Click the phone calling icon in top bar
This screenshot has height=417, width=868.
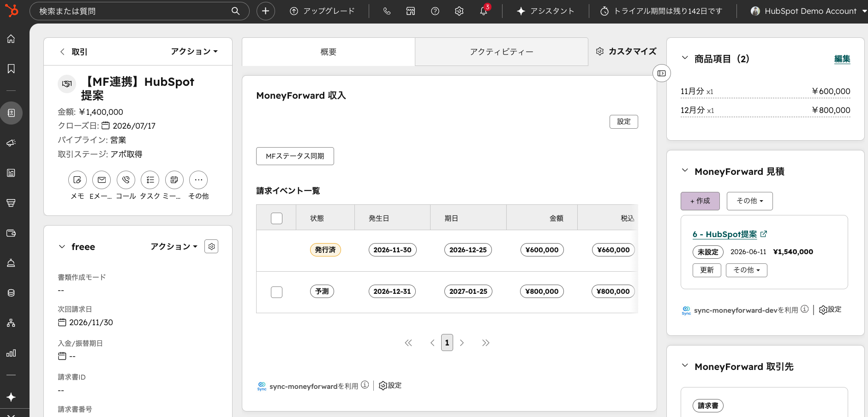pos(387,11)
